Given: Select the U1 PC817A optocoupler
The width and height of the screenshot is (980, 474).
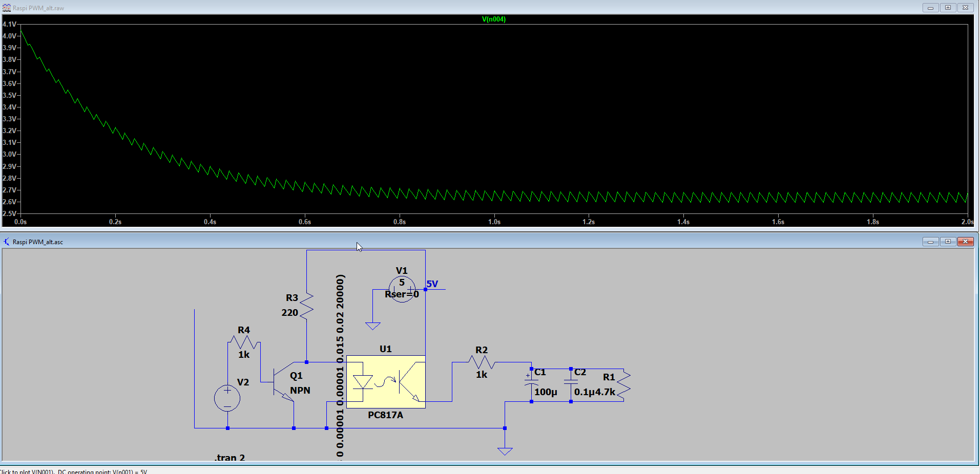Looking at the screenshot, I should pos(386,382).
